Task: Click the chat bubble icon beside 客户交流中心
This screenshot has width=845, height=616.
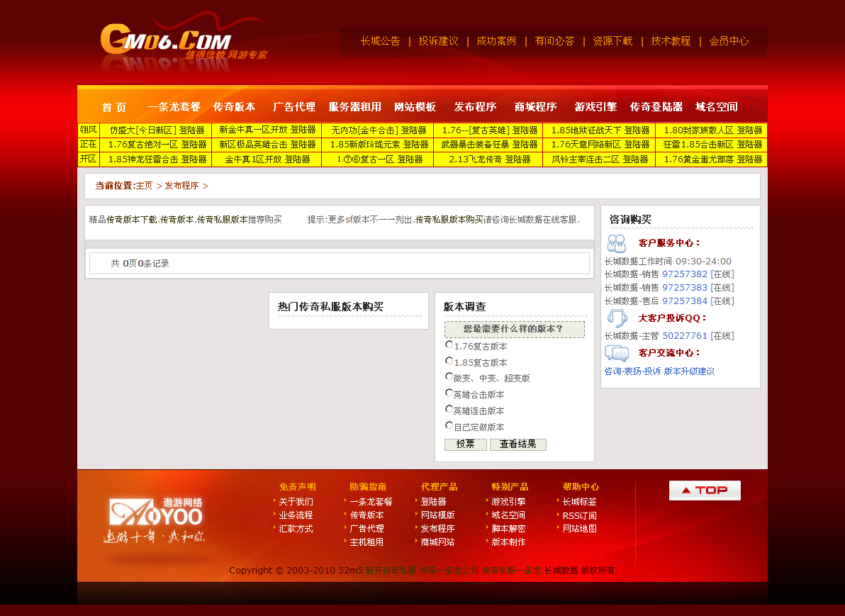Action: click(617, 353)
